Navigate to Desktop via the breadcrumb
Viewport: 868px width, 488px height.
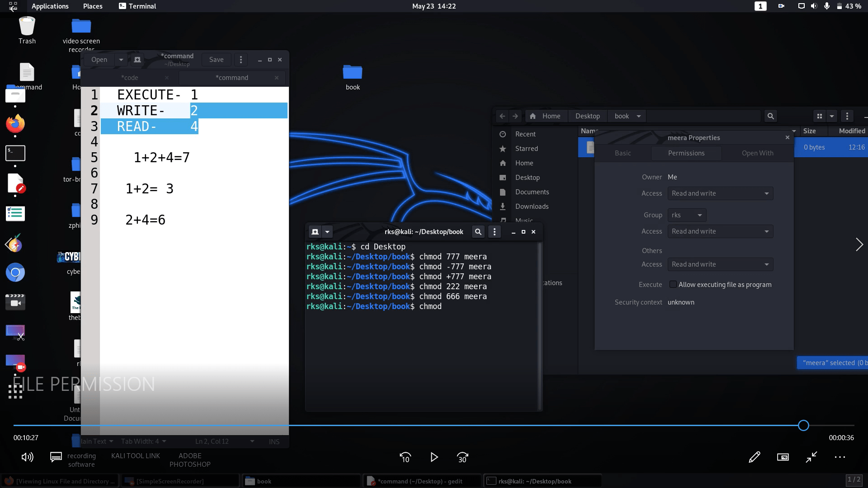click(587, 116)
